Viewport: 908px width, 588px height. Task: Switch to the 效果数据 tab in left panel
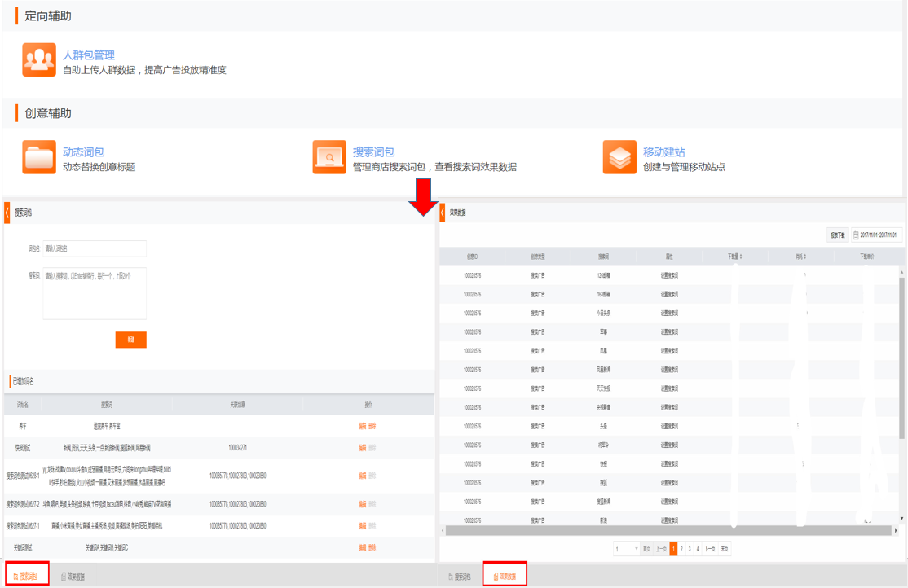[x=73, y=577]
